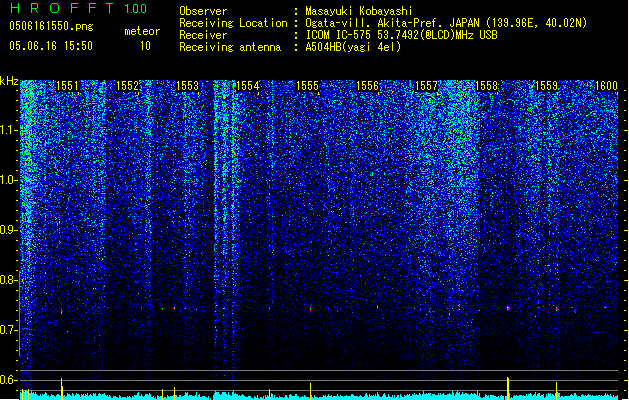The image size is (629, 400).
Task: Click the Receiver field label
Action: click(203, 35)
